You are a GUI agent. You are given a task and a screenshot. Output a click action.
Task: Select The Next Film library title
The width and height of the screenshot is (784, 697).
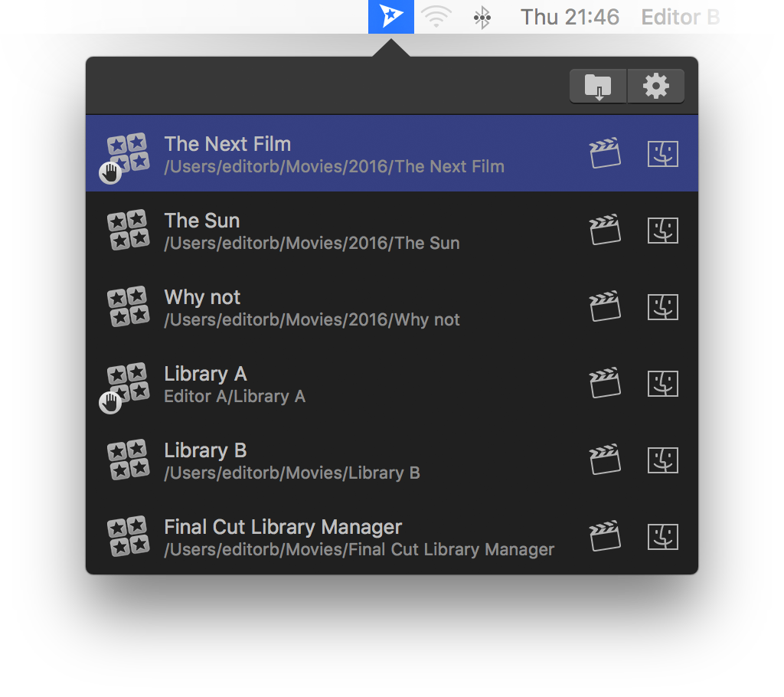coord(227,144)
